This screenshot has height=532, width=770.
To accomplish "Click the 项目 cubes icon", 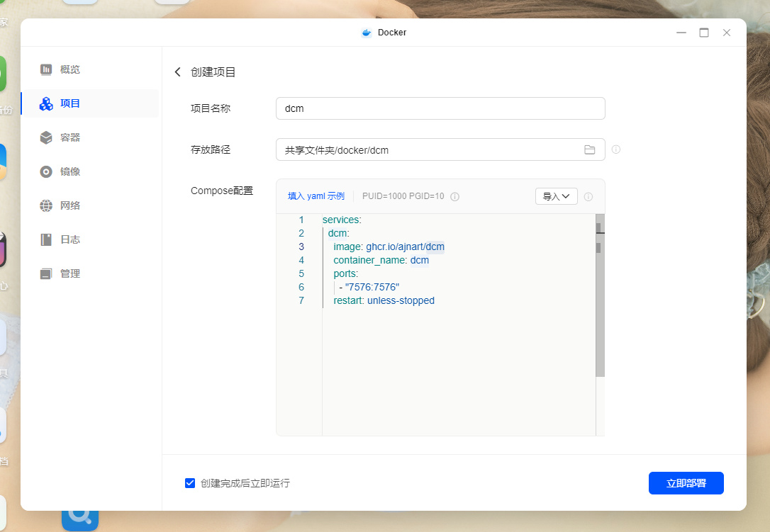I will 46,103.
